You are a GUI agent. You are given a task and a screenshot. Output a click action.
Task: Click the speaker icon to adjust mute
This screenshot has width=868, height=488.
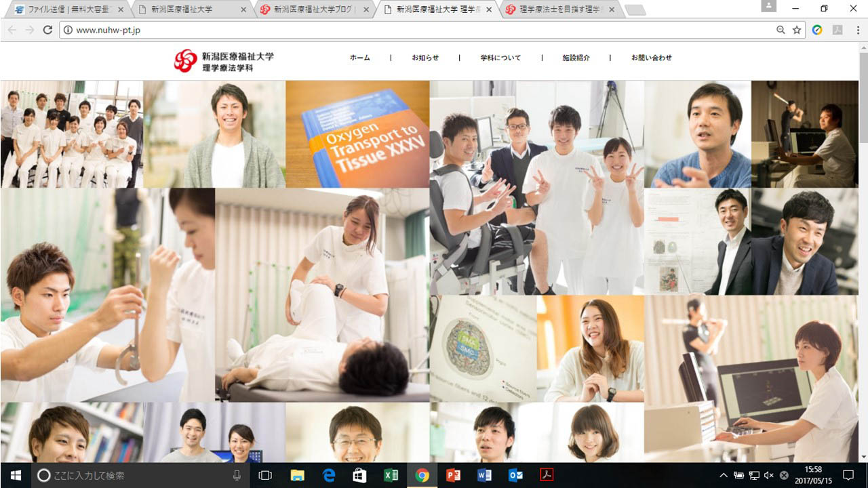point(770,475)
